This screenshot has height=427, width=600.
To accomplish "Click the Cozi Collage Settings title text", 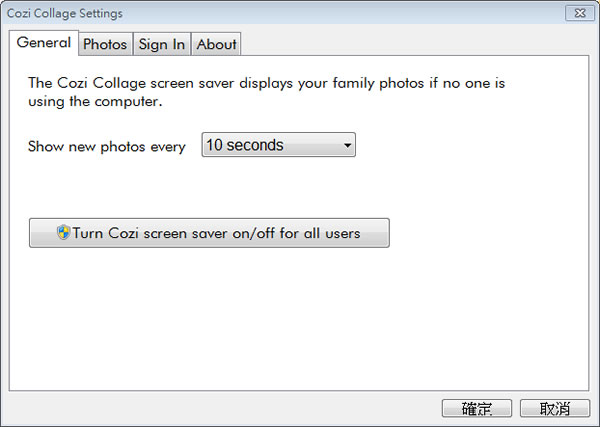I will pyautogui.click(x=65, y=13).
